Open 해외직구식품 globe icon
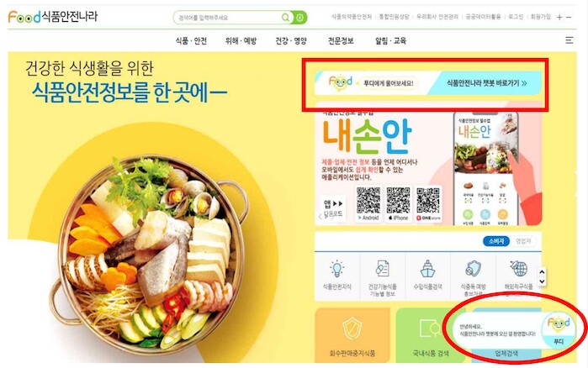Screen dimensions: 588x368 (519, 268)
